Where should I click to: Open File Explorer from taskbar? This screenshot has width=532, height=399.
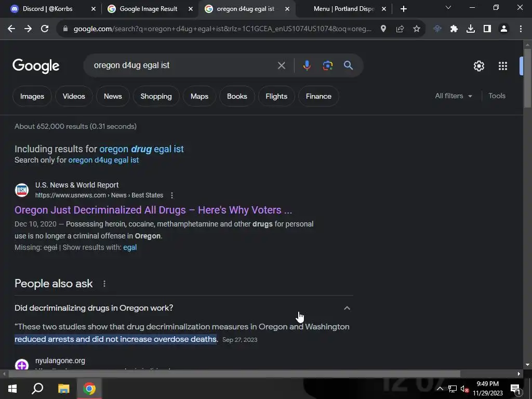63,389
